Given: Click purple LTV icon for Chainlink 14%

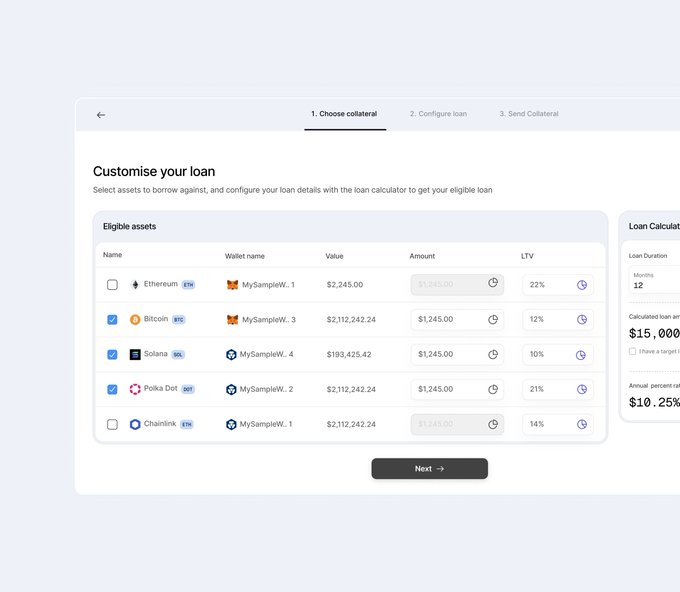Looking at the screenshot, I should coord(582,424).
